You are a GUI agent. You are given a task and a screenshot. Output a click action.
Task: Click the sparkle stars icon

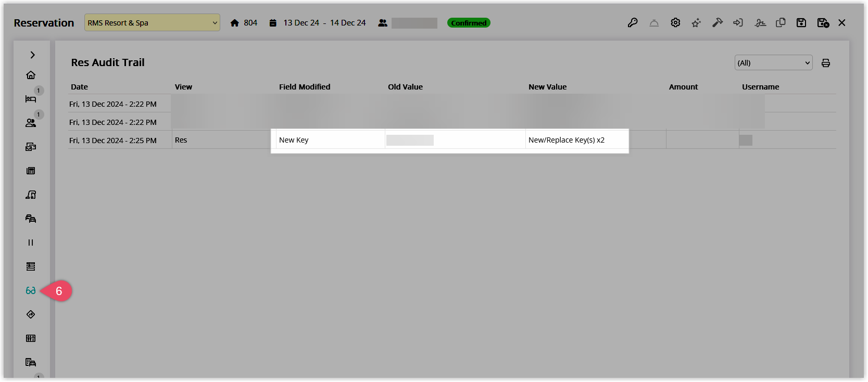(x=696, y=23)
